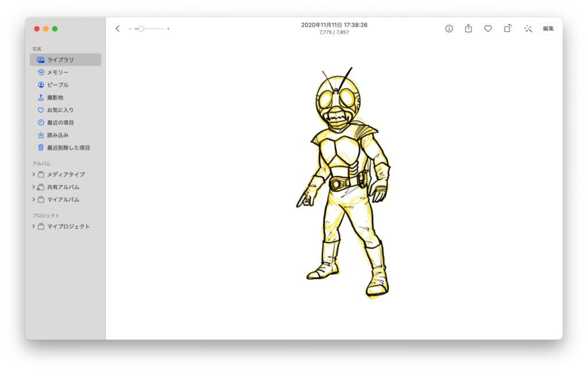588x373 pixels.
Task: Click the ピープル person icon
Action: pyautogui.click(x=41, y=85)
